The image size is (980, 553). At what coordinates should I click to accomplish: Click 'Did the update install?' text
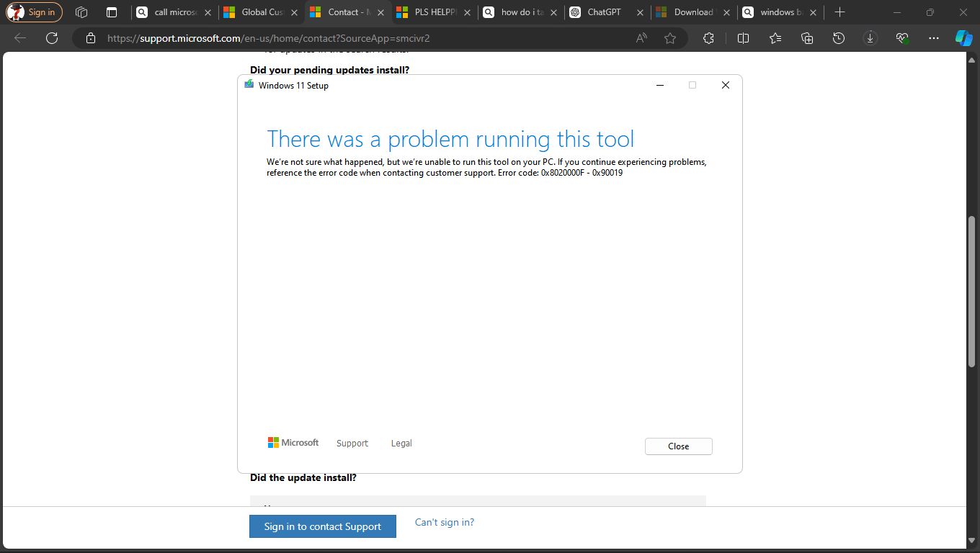pyautogui.click(x=303, y=477)
